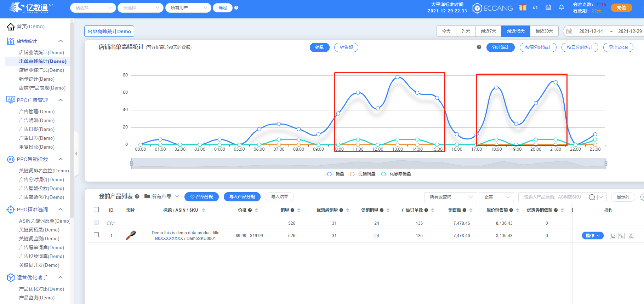Open the headset customer support icon

pyautogui.click(x=535, y=7)
